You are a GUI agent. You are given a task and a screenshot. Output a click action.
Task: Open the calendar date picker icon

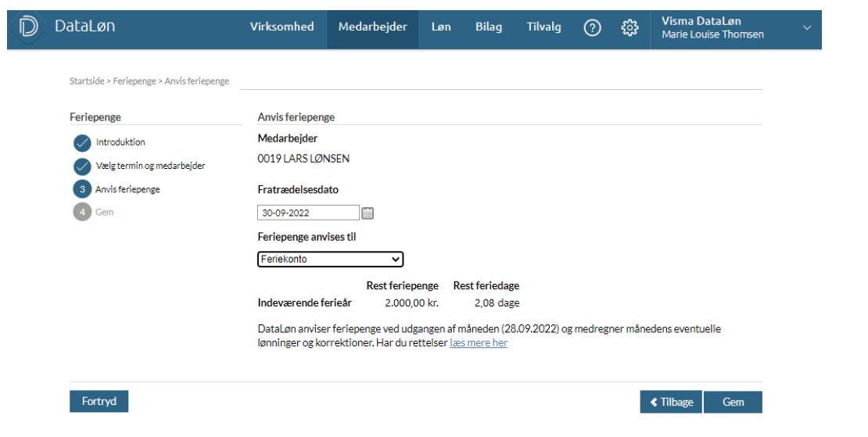368,213
